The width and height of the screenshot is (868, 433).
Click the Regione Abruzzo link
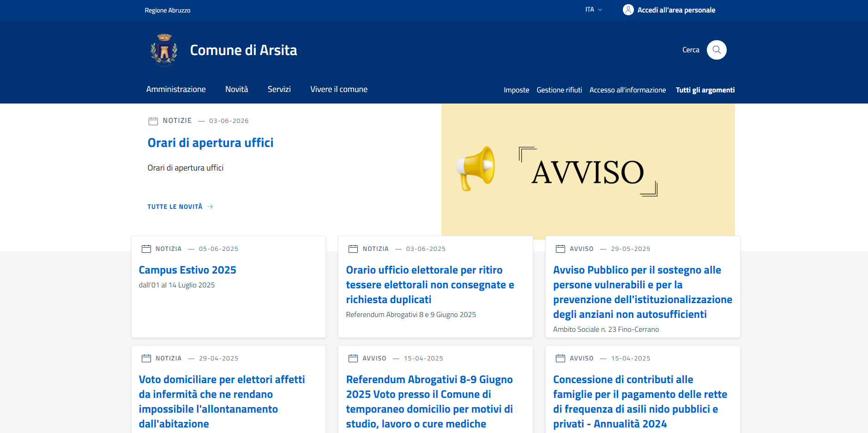(167, 10)
